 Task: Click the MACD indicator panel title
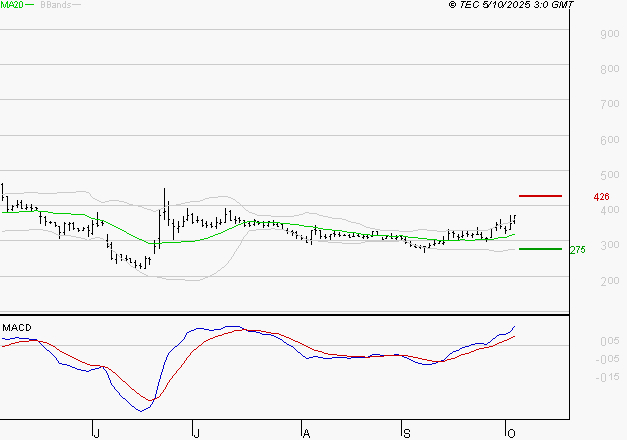pyautogui.click(x=15, y=327)
